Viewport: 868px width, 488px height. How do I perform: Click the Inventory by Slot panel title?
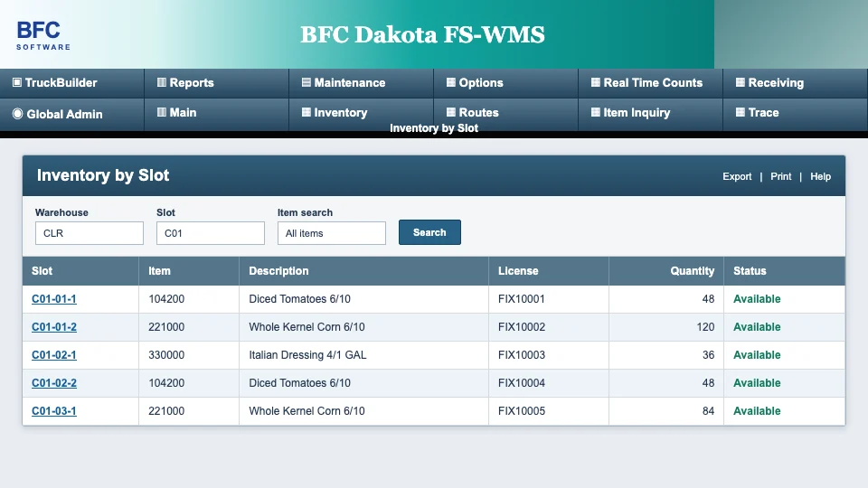click(x=103, y=175)
